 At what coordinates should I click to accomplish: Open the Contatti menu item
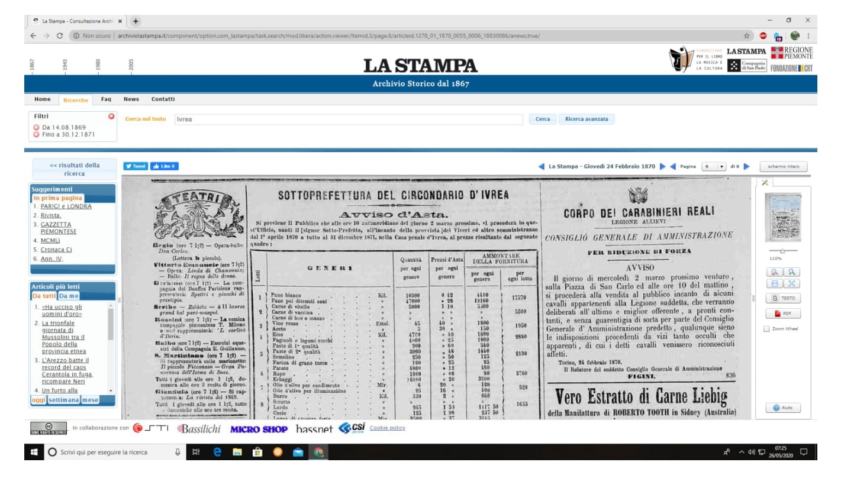click(x=163, y=99)
